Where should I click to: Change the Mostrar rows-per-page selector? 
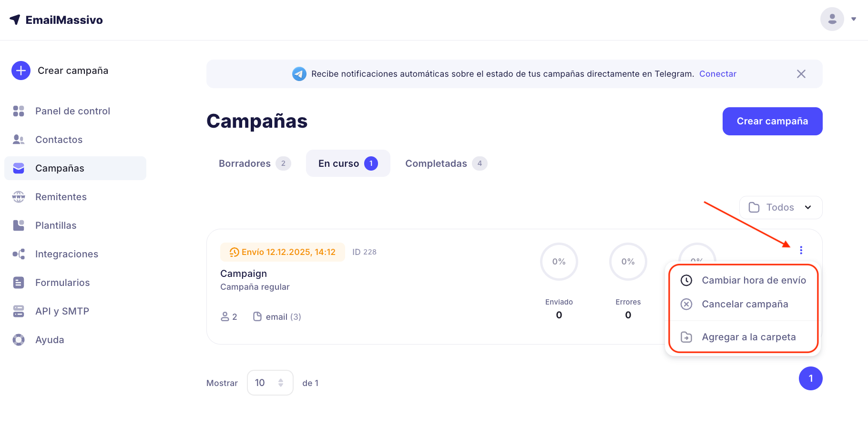pos(270,383)
